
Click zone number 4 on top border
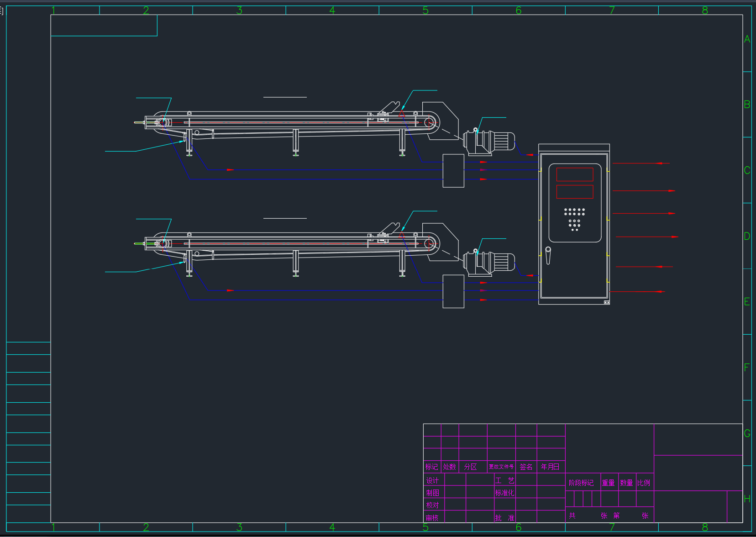[332, 10]
